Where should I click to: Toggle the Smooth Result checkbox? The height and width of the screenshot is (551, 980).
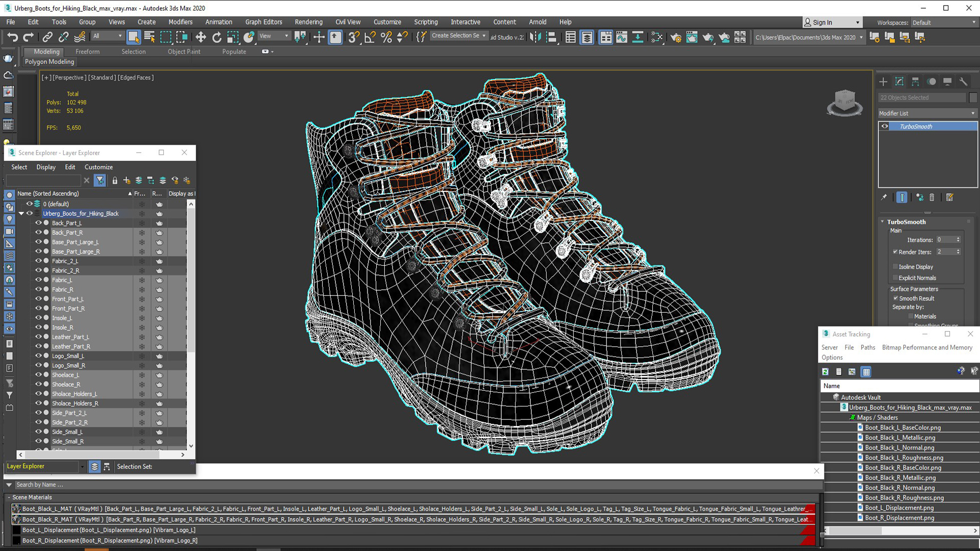point(895,298)
